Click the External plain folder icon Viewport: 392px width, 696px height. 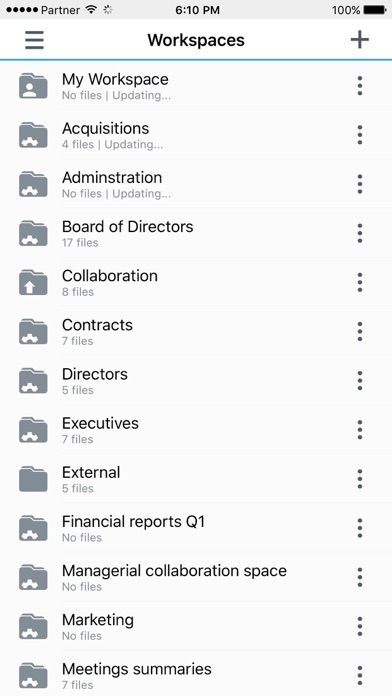(x=33, y=479)
